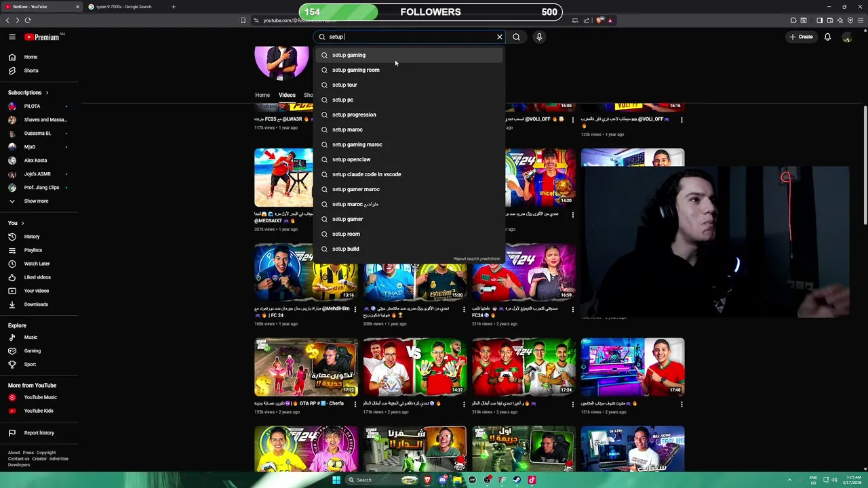Open a new browser tab with plus
Screen dimensions: 868x488
174,7
